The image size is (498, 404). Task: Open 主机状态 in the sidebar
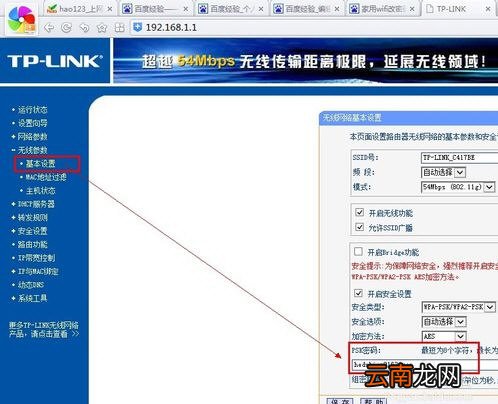41,191
